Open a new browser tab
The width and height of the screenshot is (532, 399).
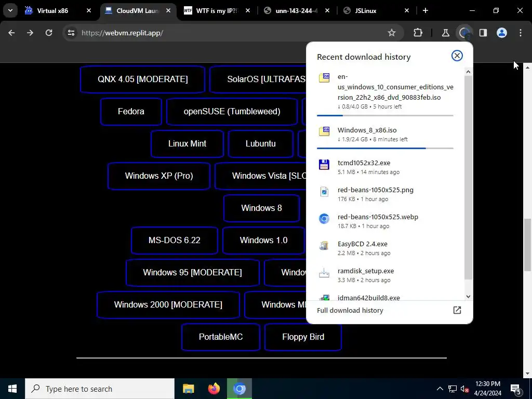425,10
